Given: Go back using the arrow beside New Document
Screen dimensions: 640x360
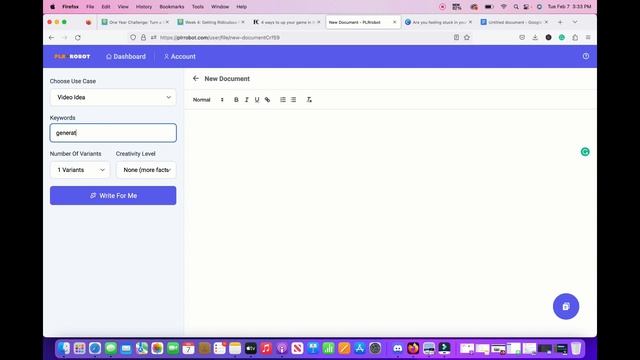Looking at the screenshot, I should (196, 78).
